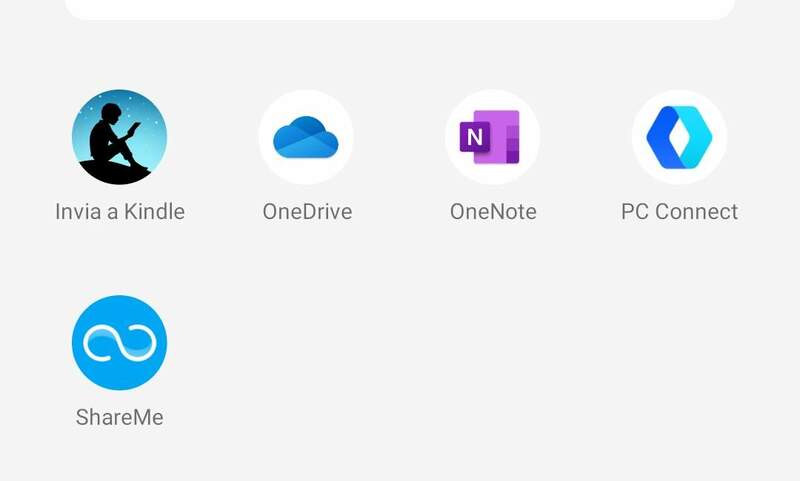Click the 'Invia a Kindle' text label
The height and width of the screenshot is (481, 800).
pyautogui.click(x=119, y=212)
